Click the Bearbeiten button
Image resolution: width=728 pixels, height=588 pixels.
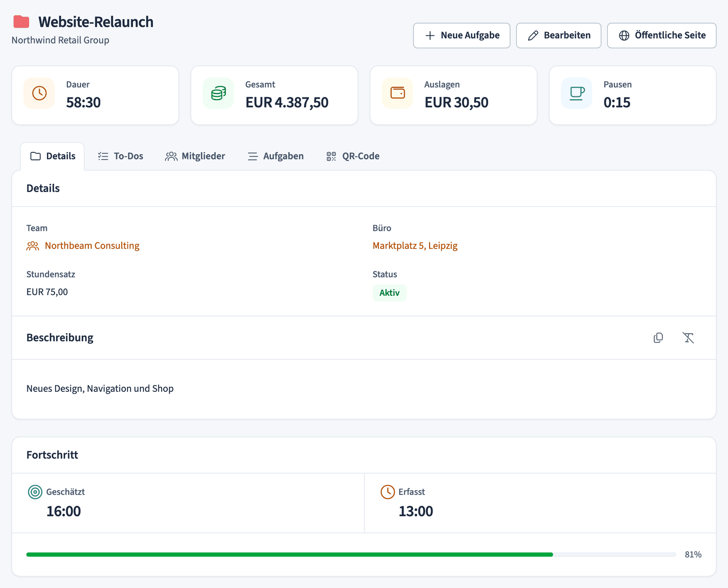(559, 35)
